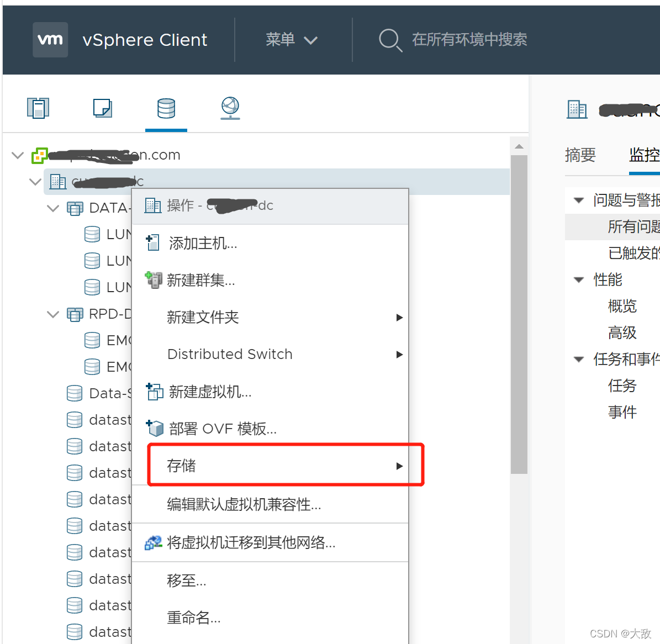The image size is (660, 644).
Task: Click the vm logo icon
Action: [50, 40]
